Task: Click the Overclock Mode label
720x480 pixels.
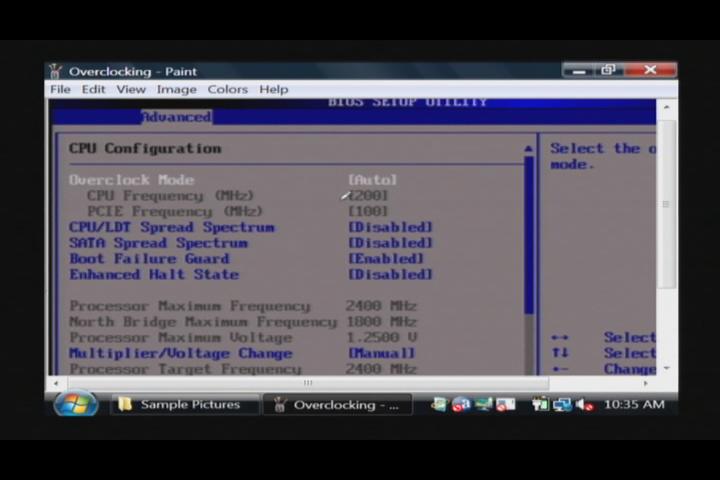Action: pyautogui.click(x=131, y=180)
